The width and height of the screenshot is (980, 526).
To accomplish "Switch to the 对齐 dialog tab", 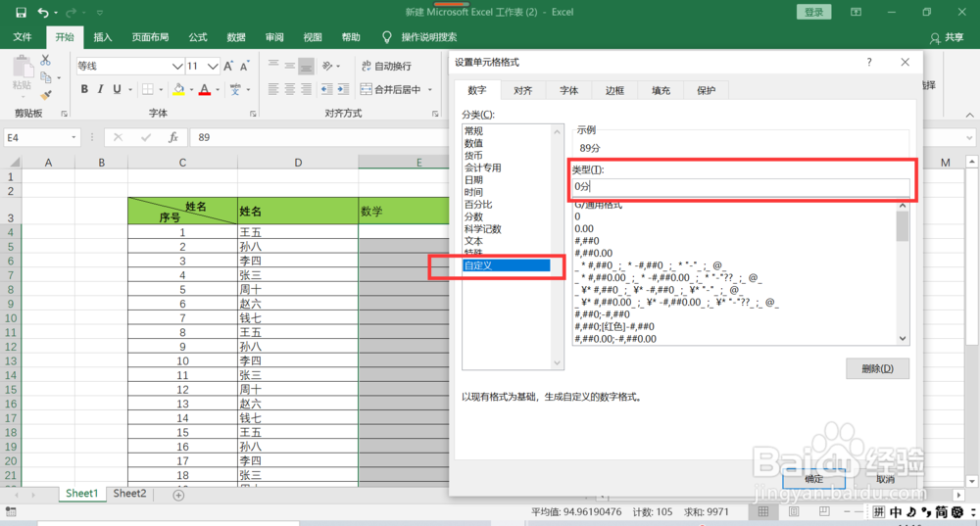I will coord(522,90).
